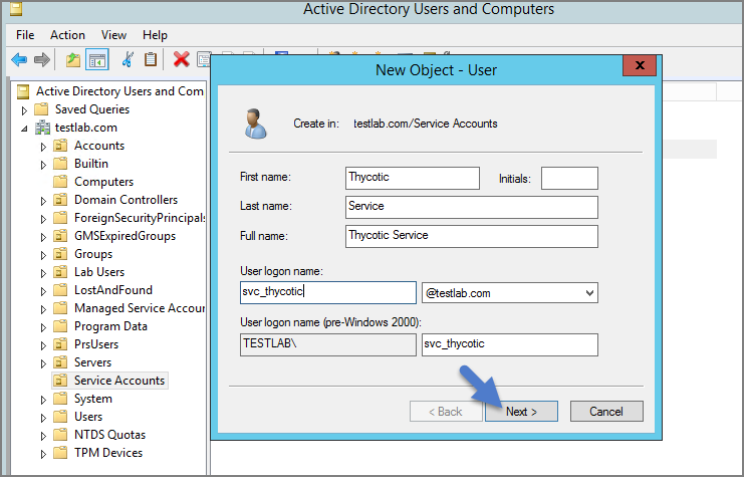Select the TPM Devices container
Image resolution: width=744 pixels, height=477 pixels.
[108, 453]
